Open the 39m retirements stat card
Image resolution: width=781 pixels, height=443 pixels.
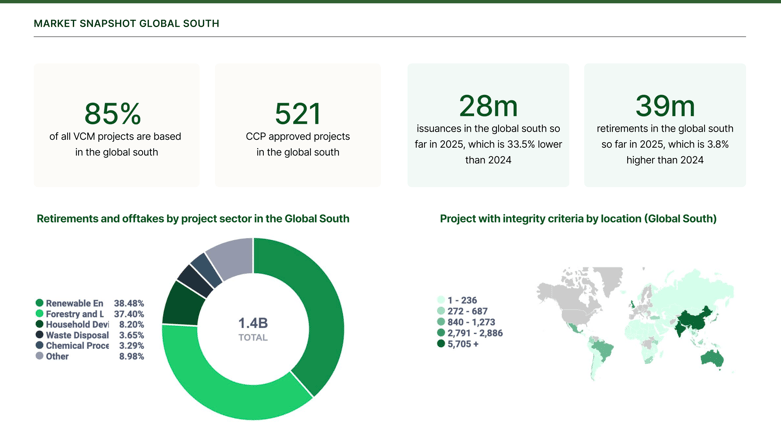pyautogui.click(x=665, y=126)
